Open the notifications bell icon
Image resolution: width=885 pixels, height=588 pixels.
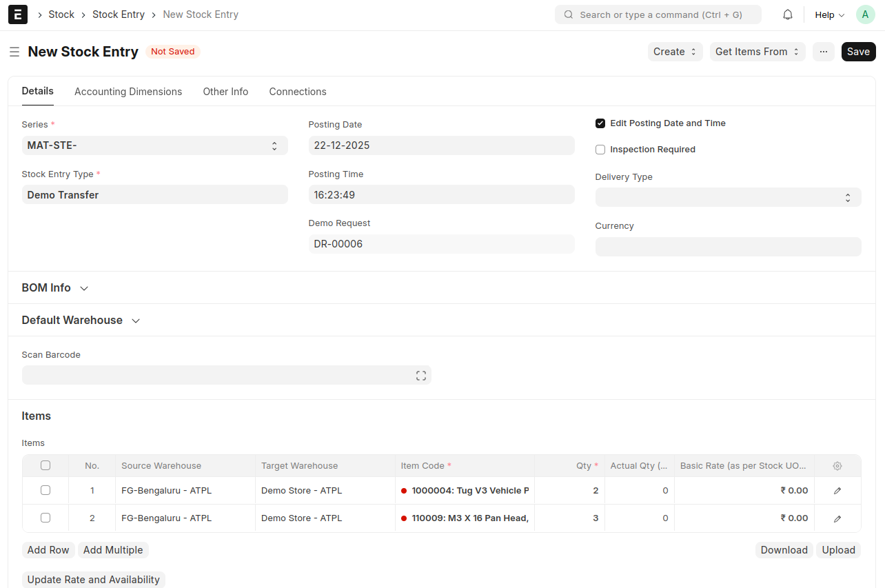click(x=788, y=14)
